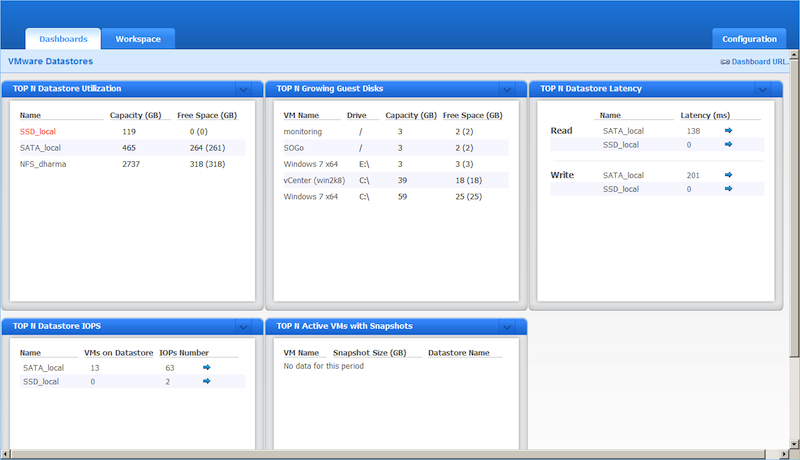Image resolution: width=800 pixels, height=460 pixels.
Task: Select the monitoring VM row
Action: point(396,132)
